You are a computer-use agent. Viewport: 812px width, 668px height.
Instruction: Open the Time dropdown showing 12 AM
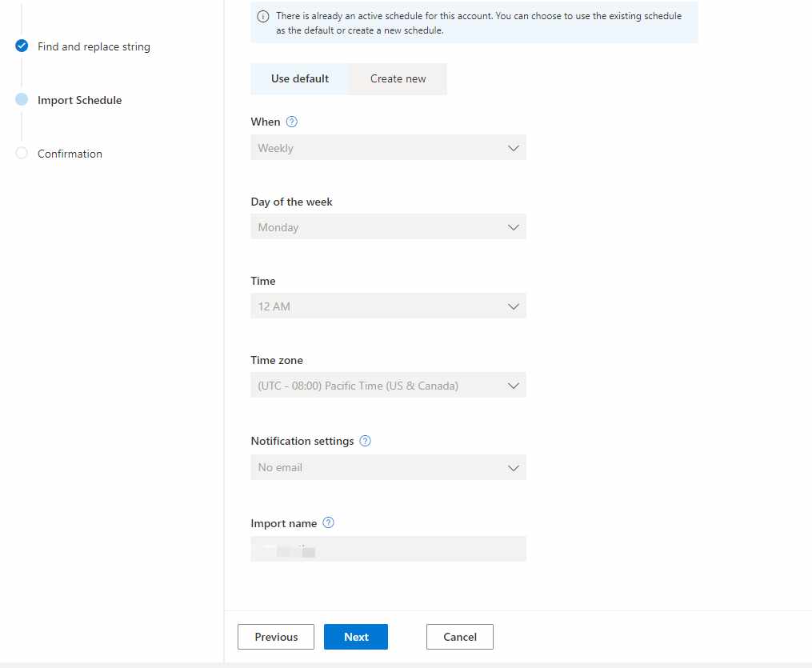tap(388, 306)
